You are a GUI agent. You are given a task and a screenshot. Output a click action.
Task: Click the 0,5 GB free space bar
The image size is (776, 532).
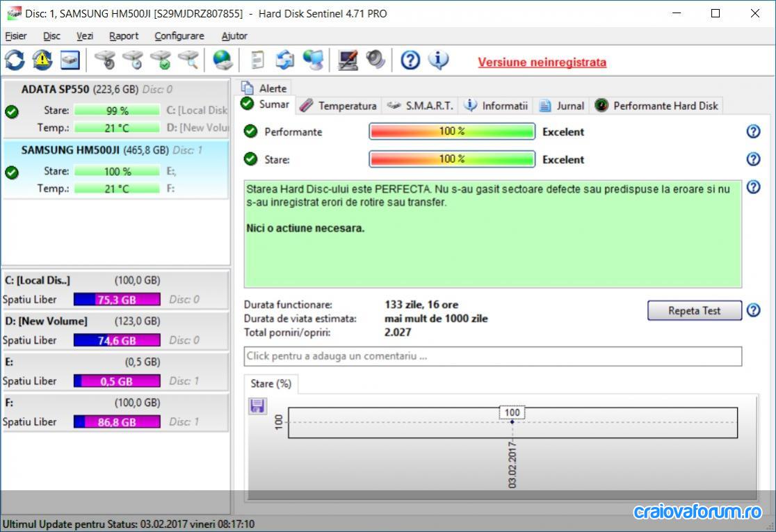[117, 381]
